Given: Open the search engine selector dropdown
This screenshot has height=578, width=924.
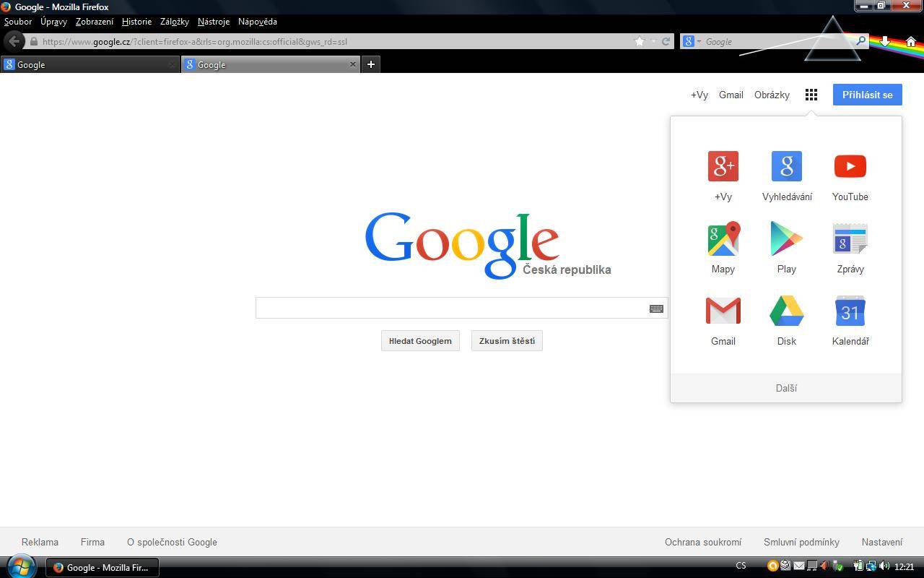Looking at the screenshot, I should [692, 41].
